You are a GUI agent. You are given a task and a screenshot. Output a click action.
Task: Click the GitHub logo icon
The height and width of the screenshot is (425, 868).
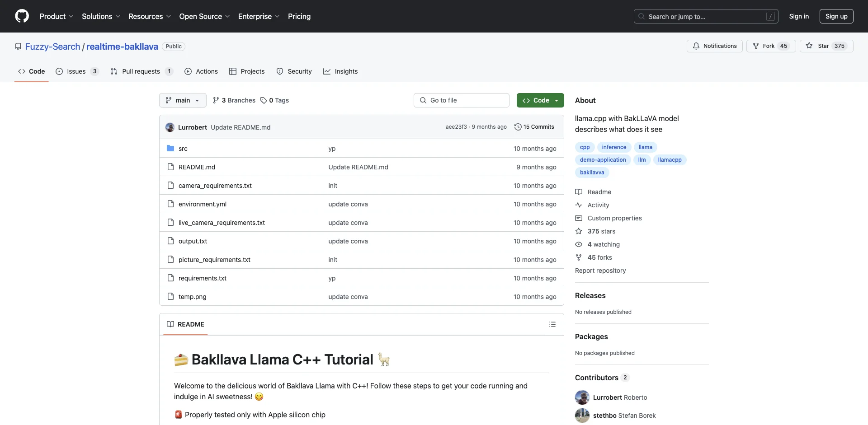coord(22,16)
